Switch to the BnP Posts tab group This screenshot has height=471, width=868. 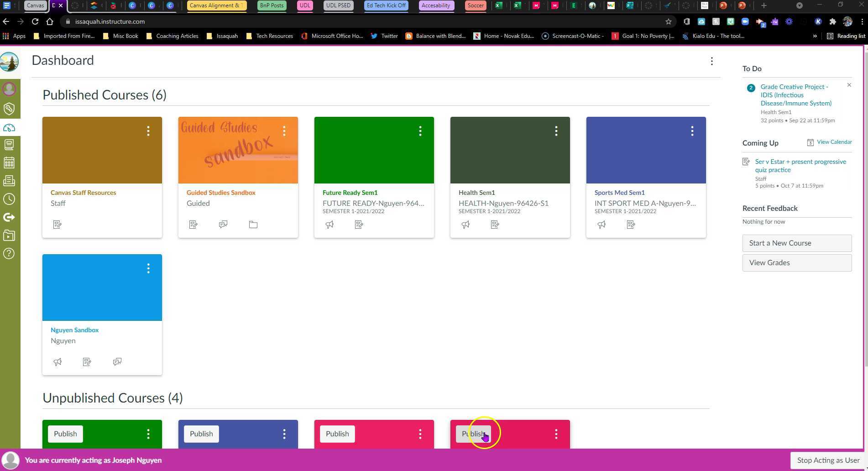click(x=272, y=5)
